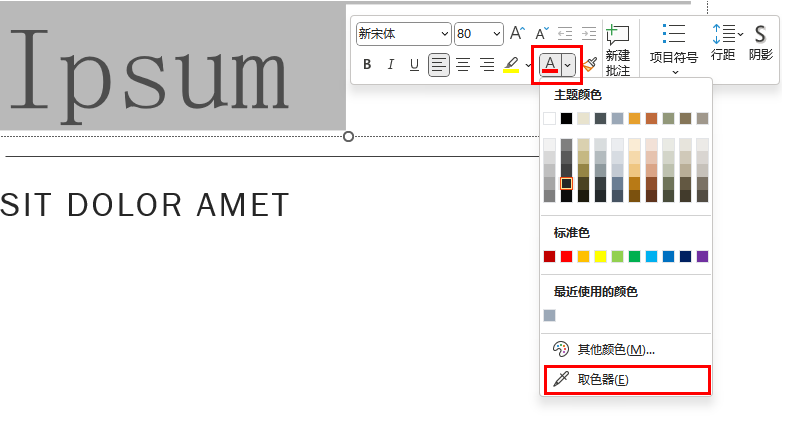Toggle bold formatting
Screen dimensions: 792x428
pos(367,64)
